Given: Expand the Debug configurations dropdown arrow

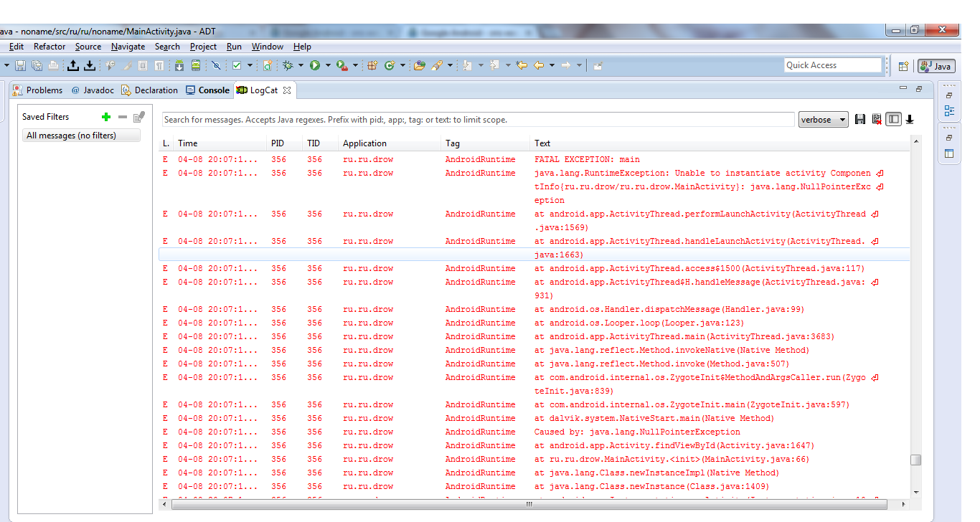Looking at the screenshot, I should [x=301, y=65].
